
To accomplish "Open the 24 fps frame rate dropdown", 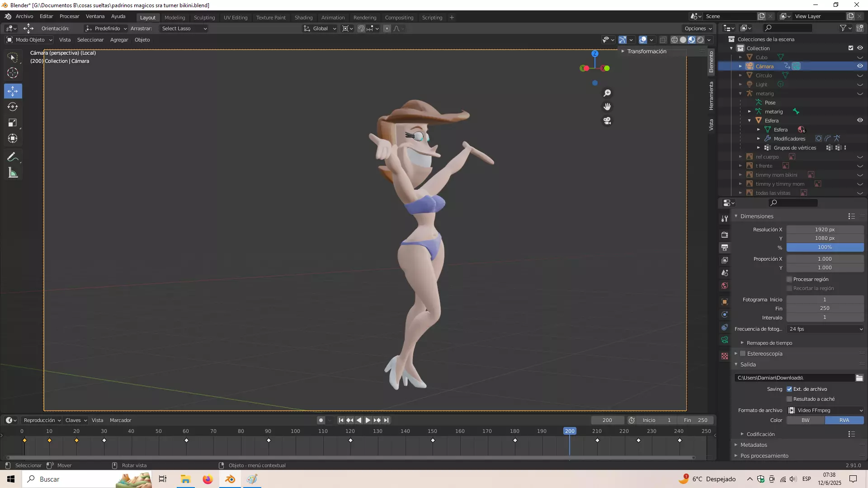I will click(826, 329).
